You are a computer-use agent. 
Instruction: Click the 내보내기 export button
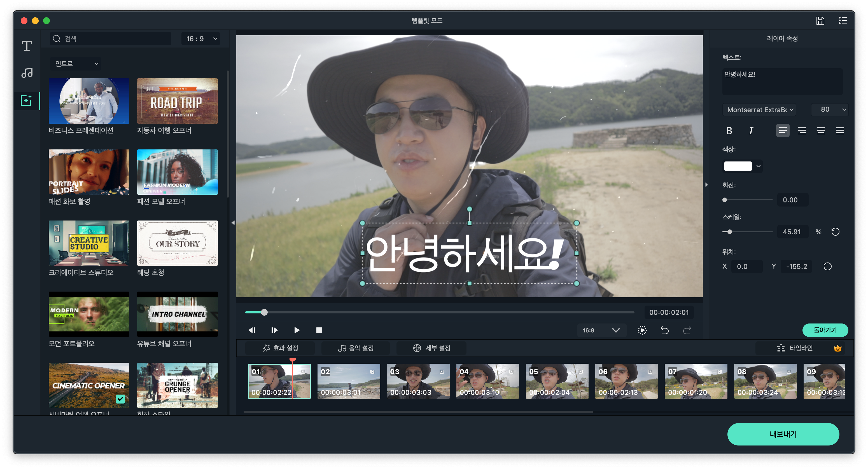pyautogui.click(x=783, y=434)
